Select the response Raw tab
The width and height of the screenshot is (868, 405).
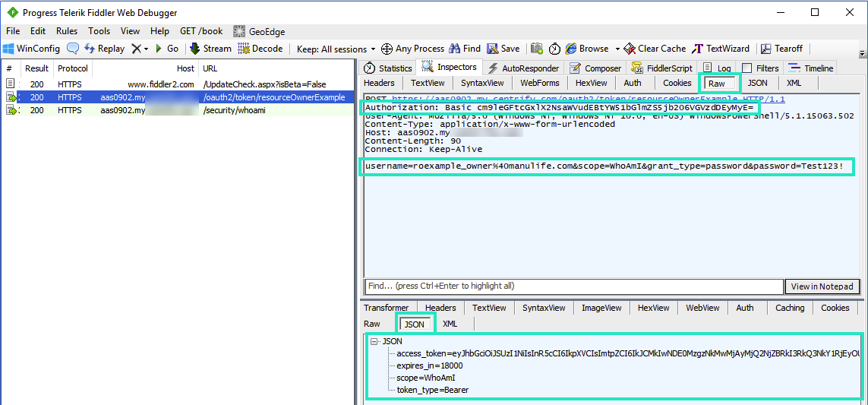(x=372, y=324)
